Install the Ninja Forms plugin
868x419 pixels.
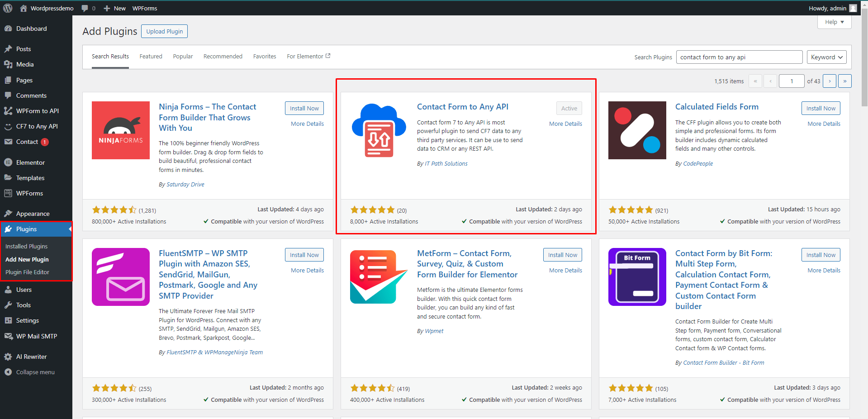click(304, 108)
